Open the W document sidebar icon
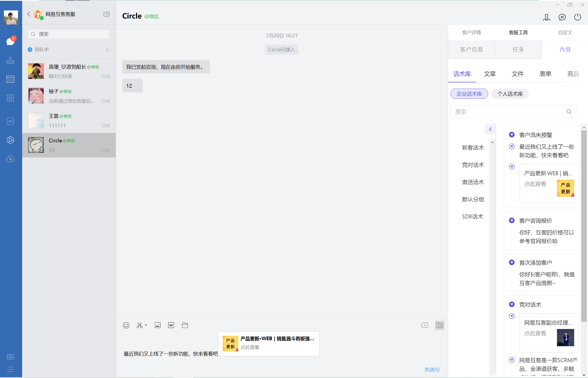Image resolution: width=588 pixels, height=378 pixels. coord(10,121)
